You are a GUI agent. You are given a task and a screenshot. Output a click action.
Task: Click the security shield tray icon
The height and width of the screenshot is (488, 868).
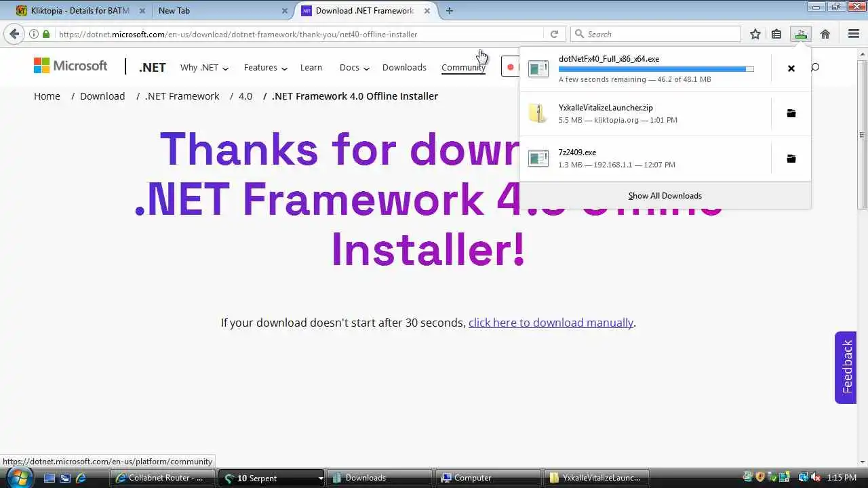pyautogui.click(x=760, y=477)
